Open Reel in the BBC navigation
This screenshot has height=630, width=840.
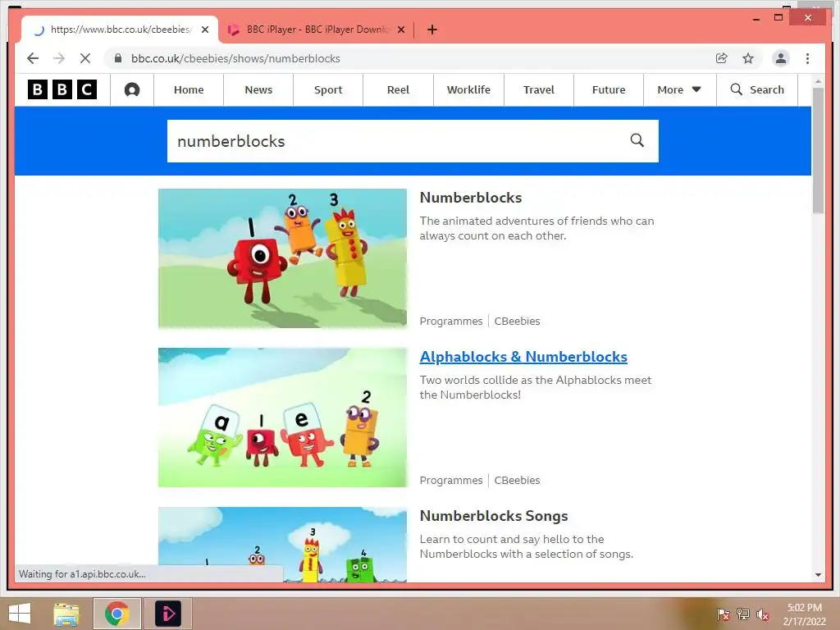pyautogui.click(x=398, y=89)
